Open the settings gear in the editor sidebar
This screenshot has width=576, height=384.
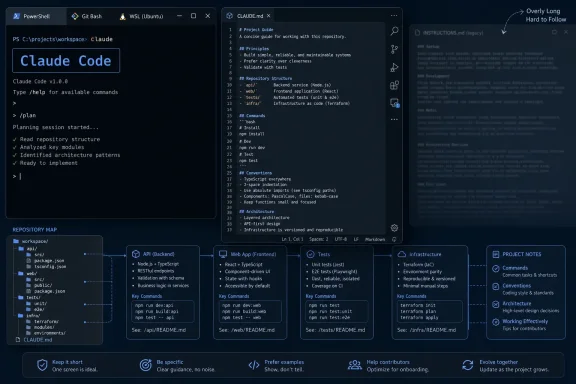394,228
